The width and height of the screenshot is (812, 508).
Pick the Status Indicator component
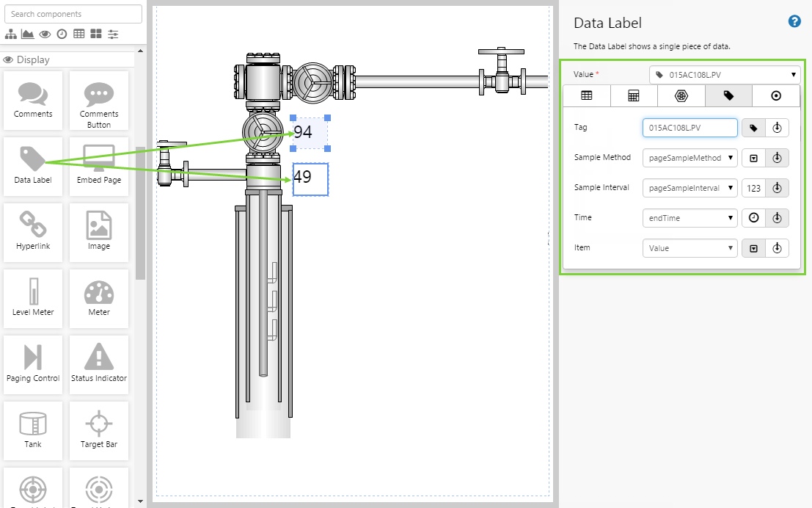pyautogui.click(x=99, y=364)
